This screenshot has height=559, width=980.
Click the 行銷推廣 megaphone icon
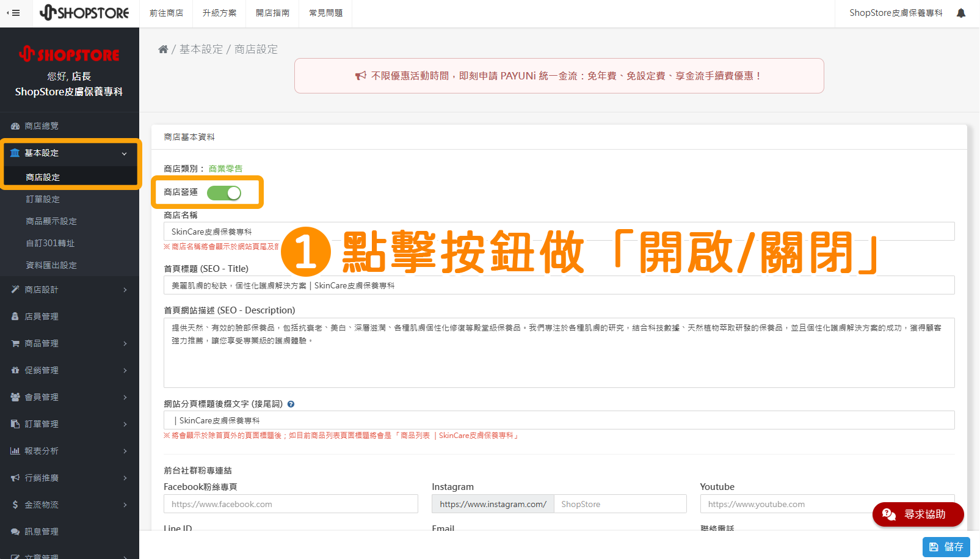click(15, 478)
